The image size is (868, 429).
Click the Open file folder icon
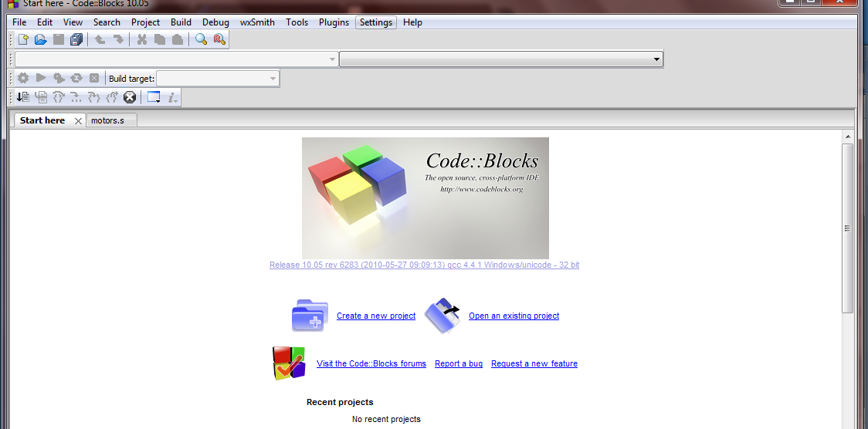(x=40, y=39)
